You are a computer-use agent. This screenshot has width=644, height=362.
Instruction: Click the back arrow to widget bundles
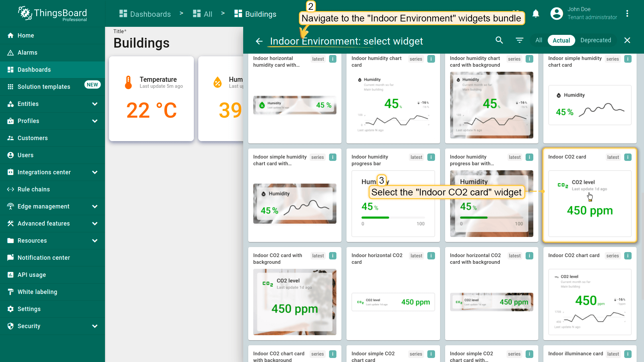pyautogui.click(x=259, y=41)
